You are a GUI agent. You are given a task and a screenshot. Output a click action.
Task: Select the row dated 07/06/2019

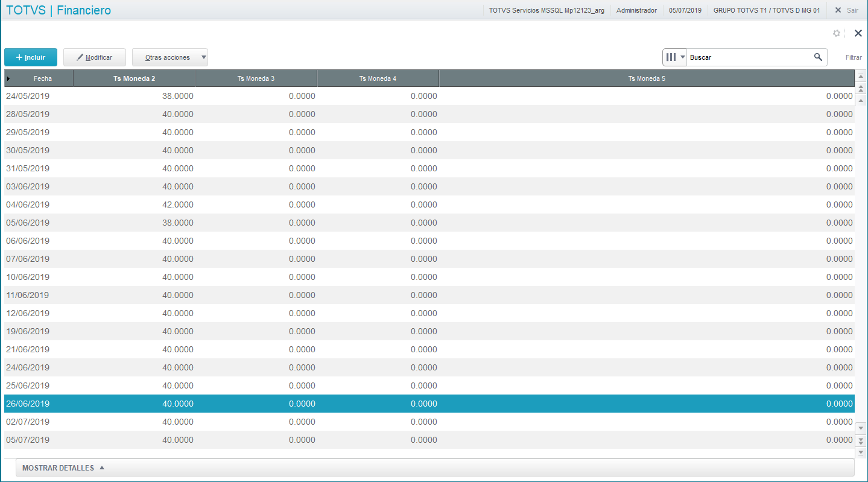429,259
